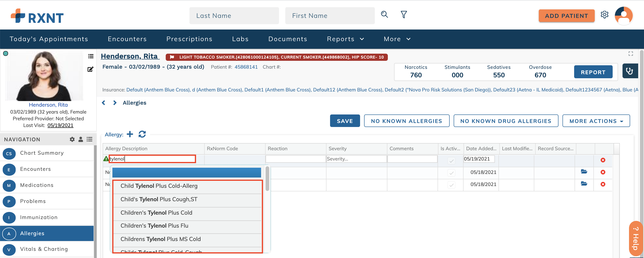Go to next section with right chevron
Screen dimensions: 644x258
pyautogui.click(x=115, y=103)
